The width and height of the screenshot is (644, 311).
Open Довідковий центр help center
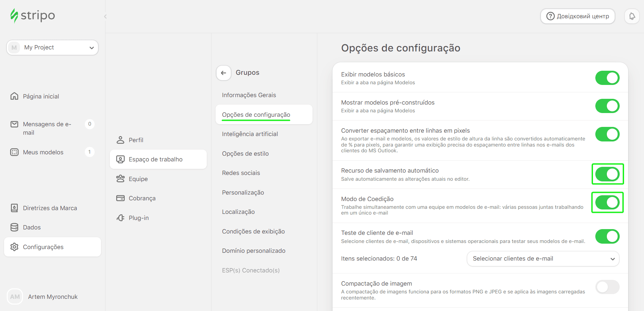(577, 16)
